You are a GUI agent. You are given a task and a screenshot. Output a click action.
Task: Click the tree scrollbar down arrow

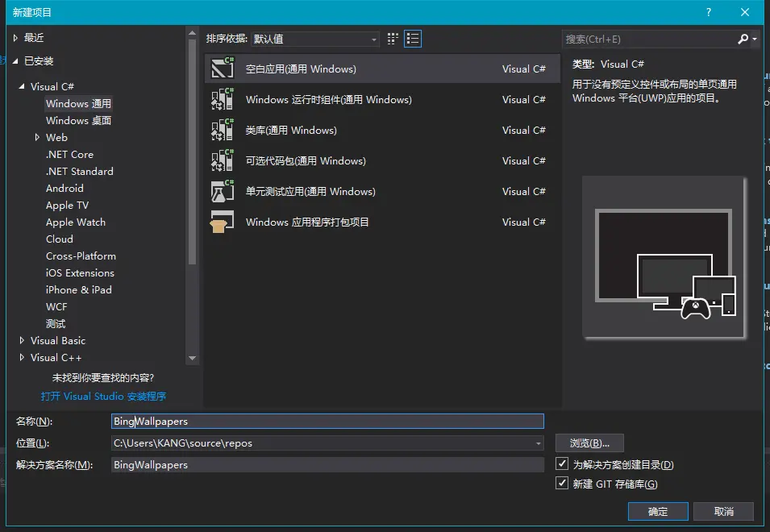coord(192,358)
